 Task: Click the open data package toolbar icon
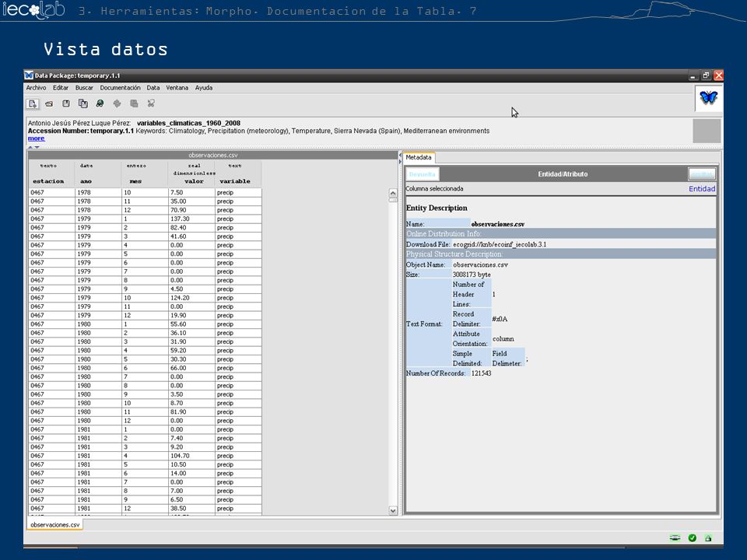pos(49,103)
